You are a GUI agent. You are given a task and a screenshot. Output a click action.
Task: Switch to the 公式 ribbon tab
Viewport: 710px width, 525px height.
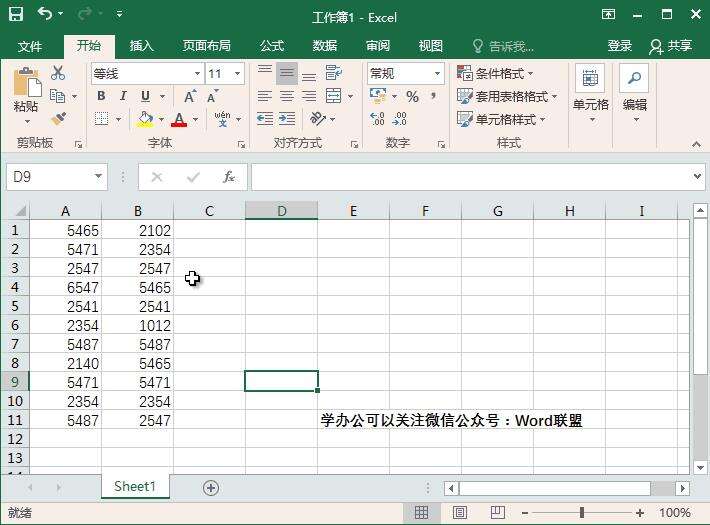(x=272, y=46)
